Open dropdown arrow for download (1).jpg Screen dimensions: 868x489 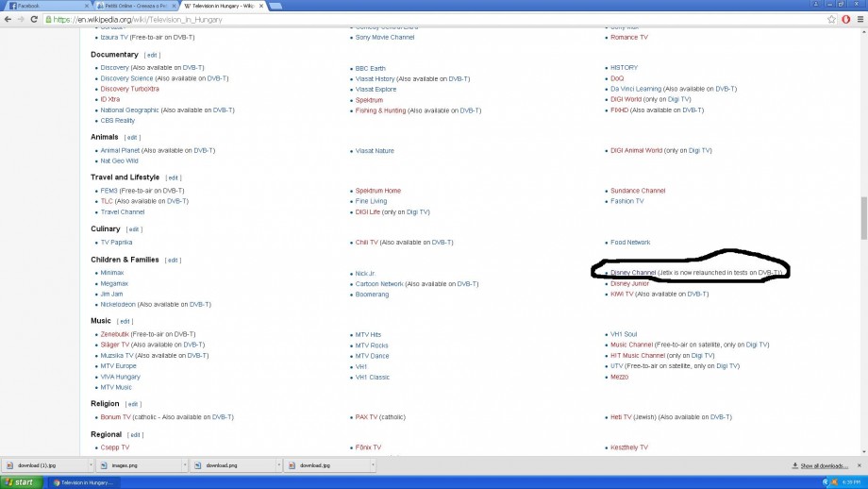[91, 465]
